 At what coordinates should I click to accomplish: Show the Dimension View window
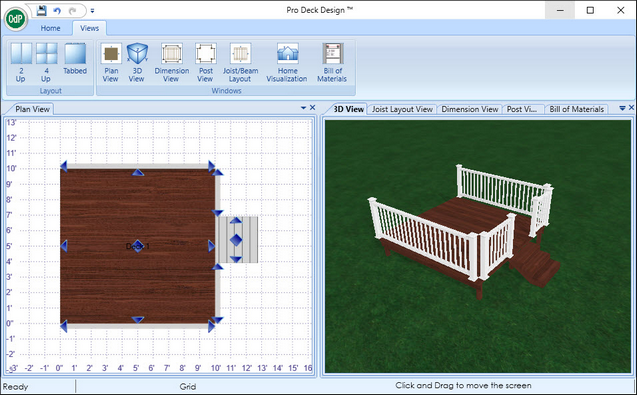point(171,62)
